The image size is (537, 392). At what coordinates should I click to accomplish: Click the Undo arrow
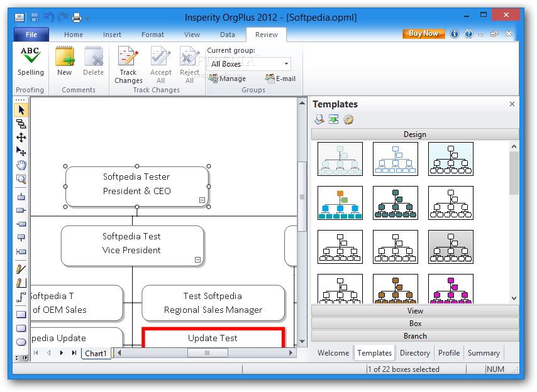48,17
